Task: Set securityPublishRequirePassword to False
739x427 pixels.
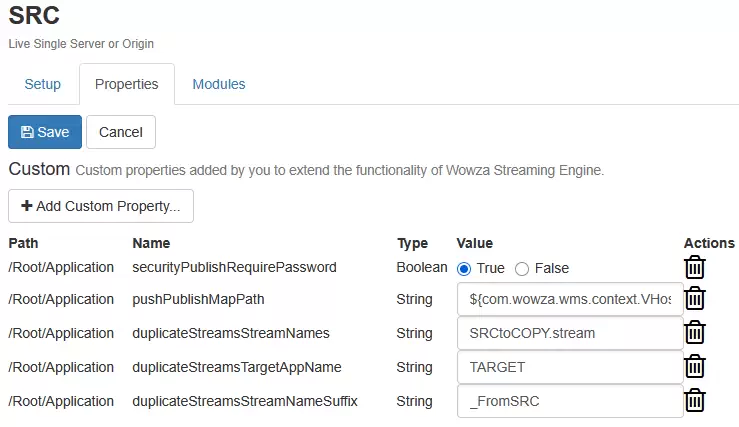Action: coord(522,269)
